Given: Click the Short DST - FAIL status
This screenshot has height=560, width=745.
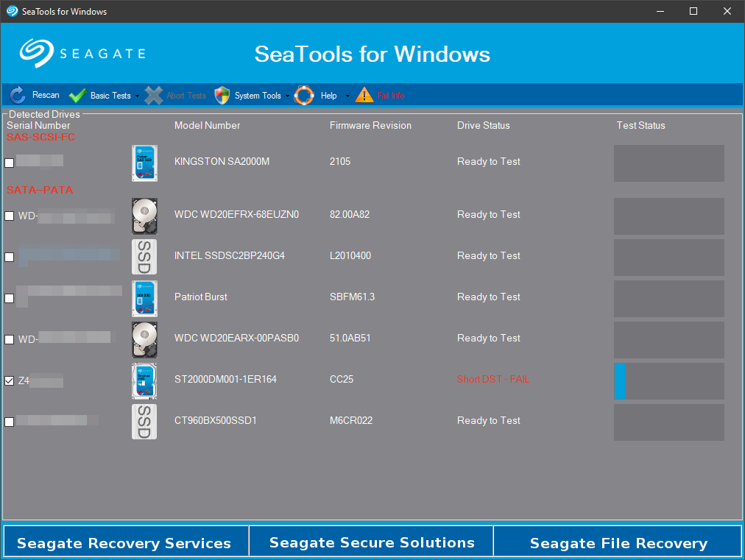Looking at the screenshot, I should tap(493, 379).
